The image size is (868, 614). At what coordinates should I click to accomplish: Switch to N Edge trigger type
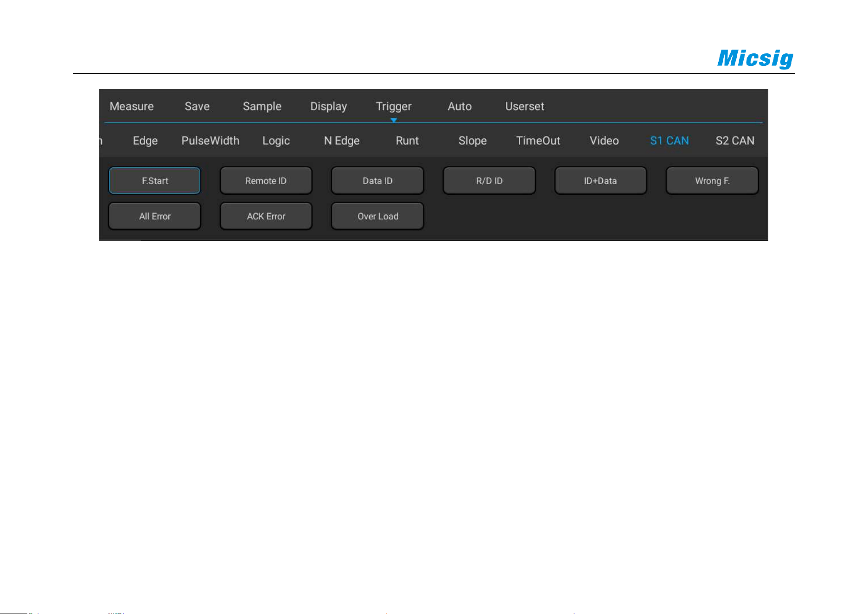pyautogui.click(x=342, y=141)
